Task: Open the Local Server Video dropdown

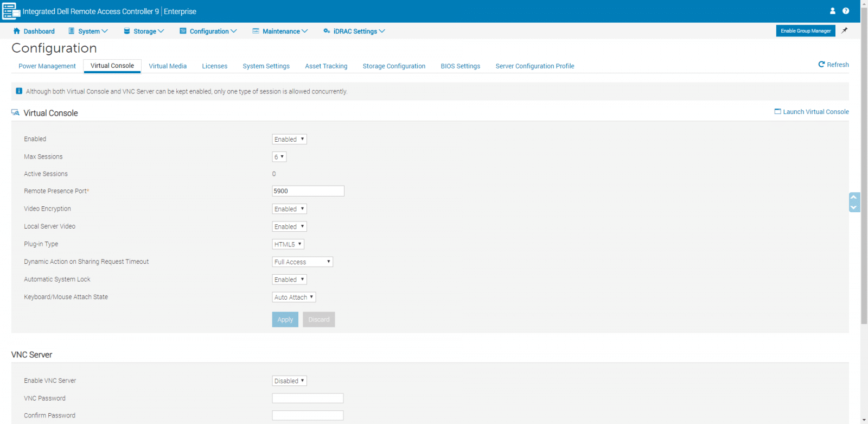Action: click(x=289, y=226)
